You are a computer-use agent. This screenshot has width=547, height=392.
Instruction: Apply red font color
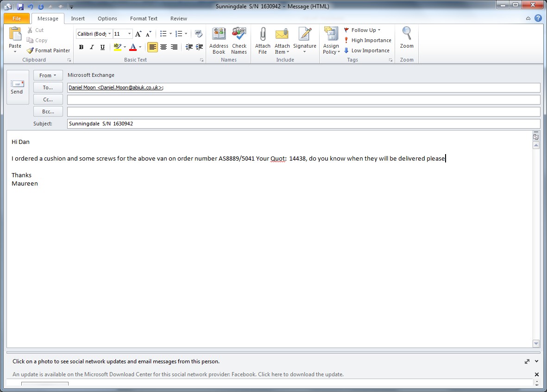[x=133, y=47]
